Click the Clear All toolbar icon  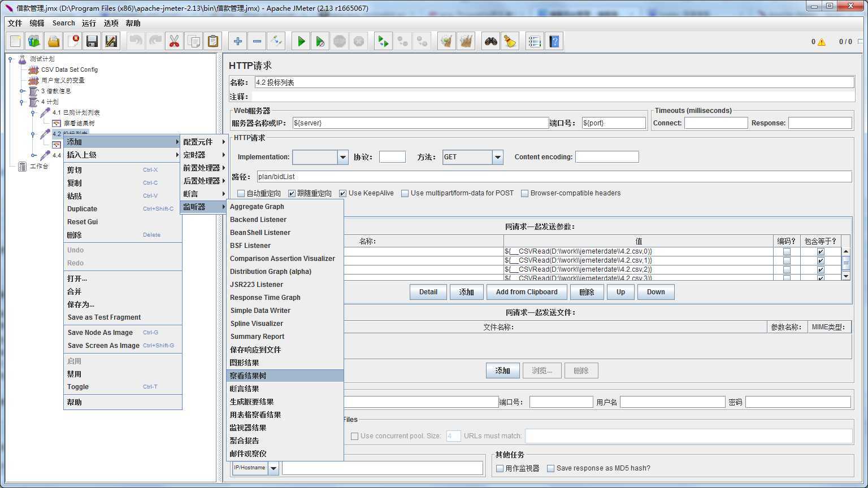pos(466,41)
